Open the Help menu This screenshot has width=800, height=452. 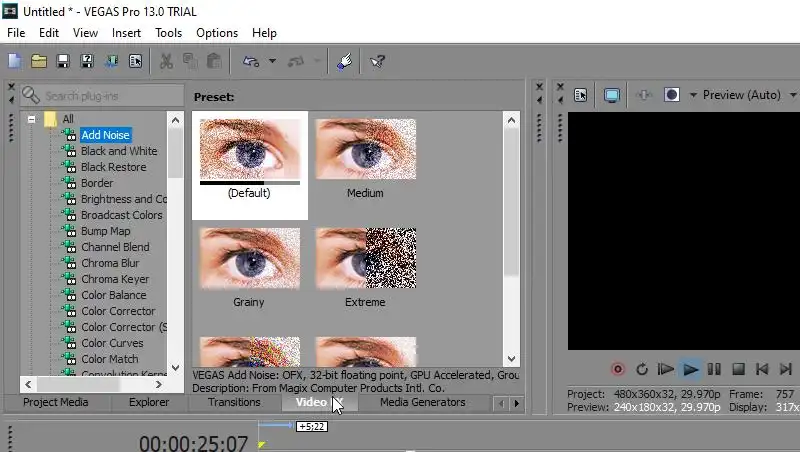click(264, 33)
